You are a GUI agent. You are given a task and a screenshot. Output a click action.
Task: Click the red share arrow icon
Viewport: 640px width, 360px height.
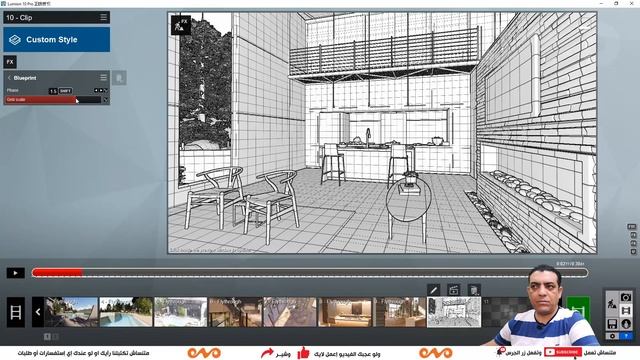267,353
